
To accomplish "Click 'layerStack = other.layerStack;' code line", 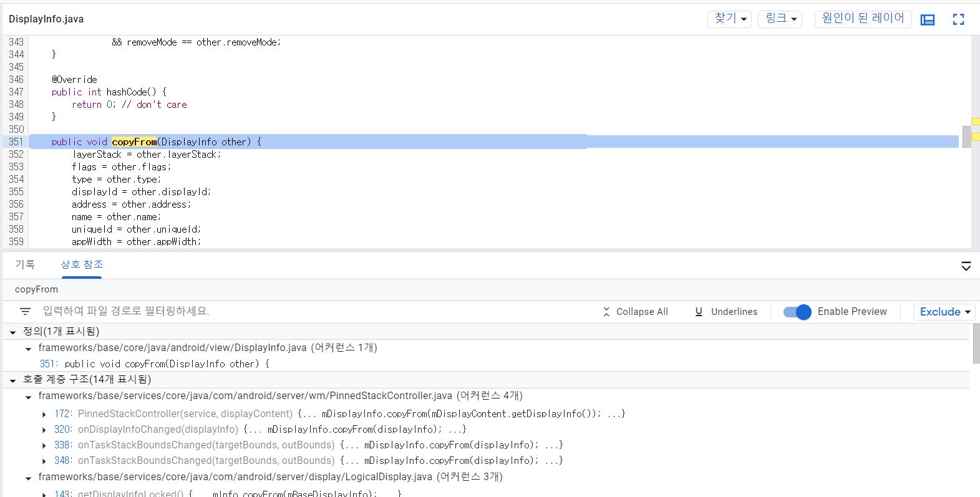I will click(x=146, y=155).
